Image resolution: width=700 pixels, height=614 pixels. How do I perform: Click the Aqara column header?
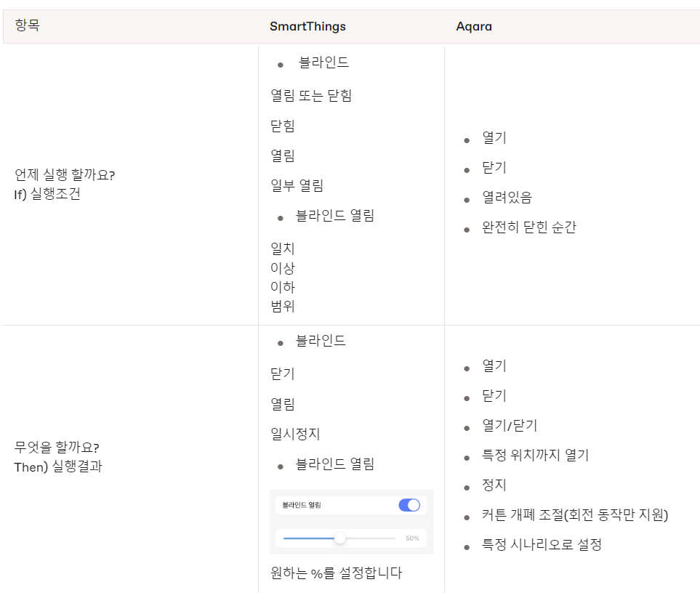click(474, 27)
